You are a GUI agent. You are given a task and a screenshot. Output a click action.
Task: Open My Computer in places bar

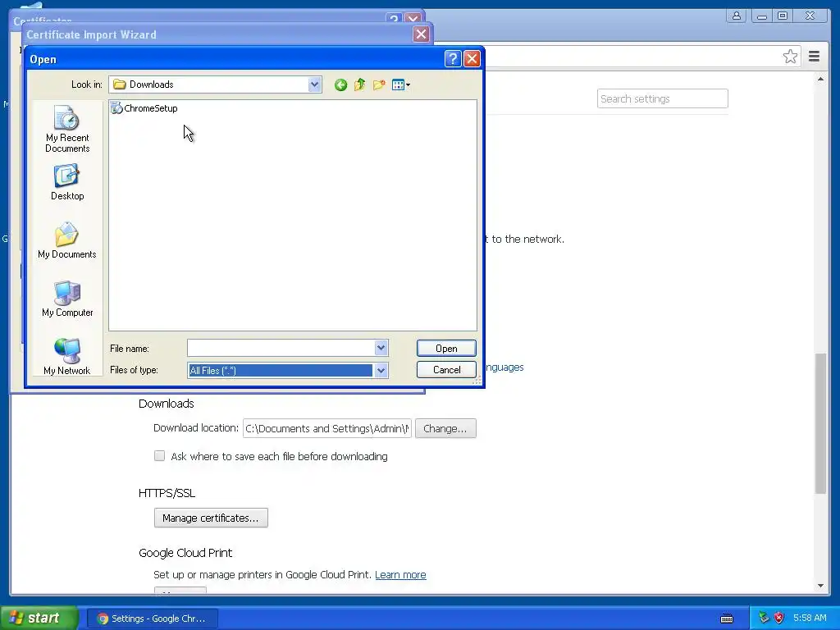[67, 299]
